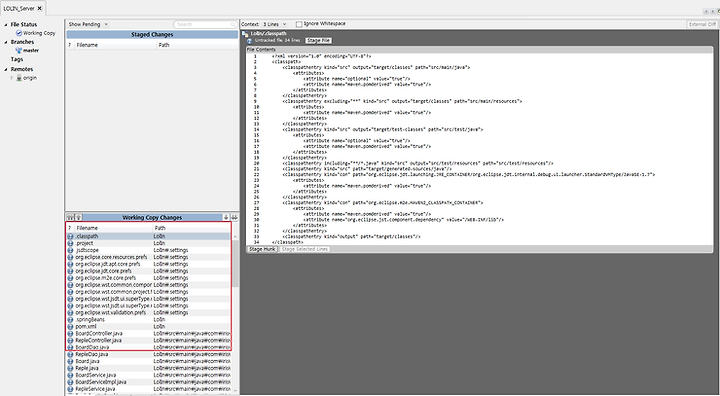This screenshot has width=720, height=396.
Task: Select the RepleService.java file row
Action: 149,389
